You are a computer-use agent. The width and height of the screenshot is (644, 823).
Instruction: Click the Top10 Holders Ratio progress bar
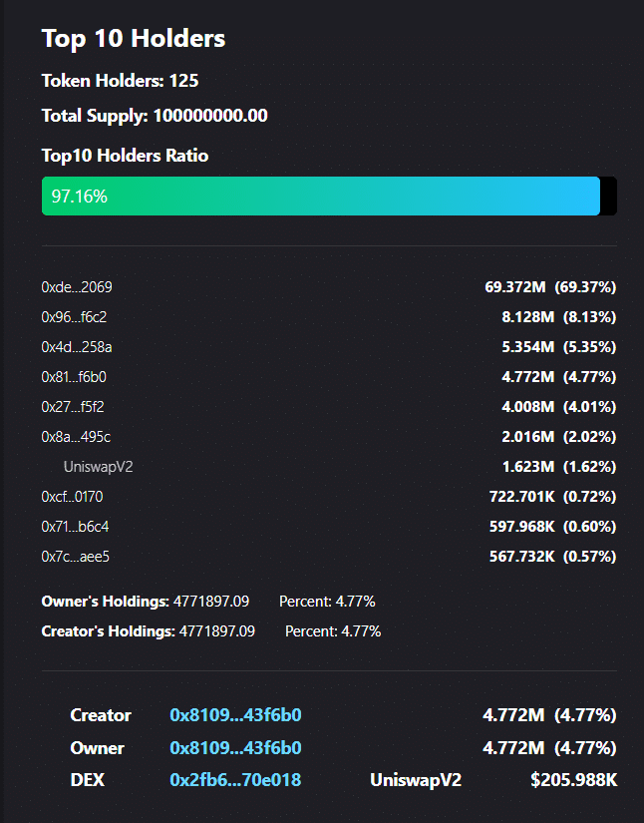pos(329,196)
